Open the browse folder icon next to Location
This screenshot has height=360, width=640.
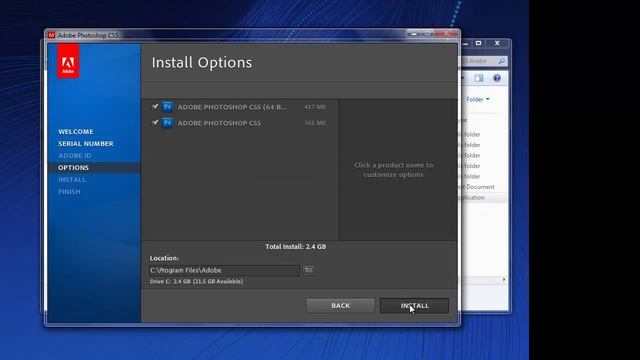pyautogui.click(x=309, y=270)
